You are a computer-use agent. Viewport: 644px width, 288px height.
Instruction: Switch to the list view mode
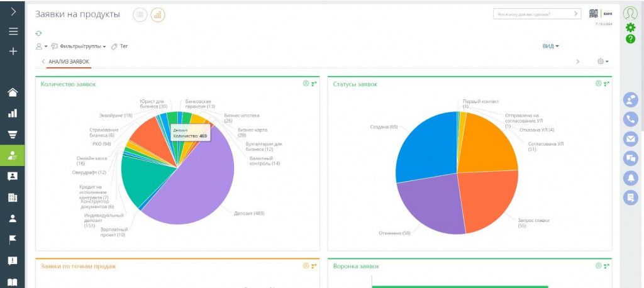(x=140, y=15)
